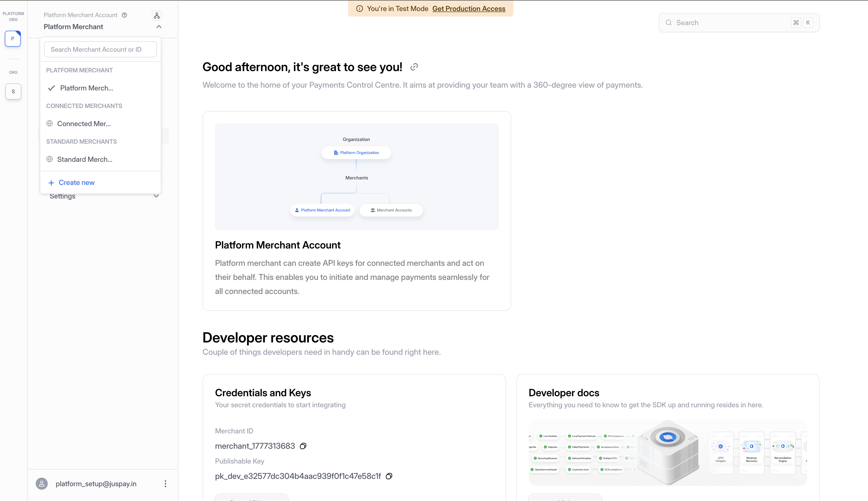This screenshot has height=501, width=868.
Task: Click the Platform Organization chip in diagram
Action: pos(356,153)
